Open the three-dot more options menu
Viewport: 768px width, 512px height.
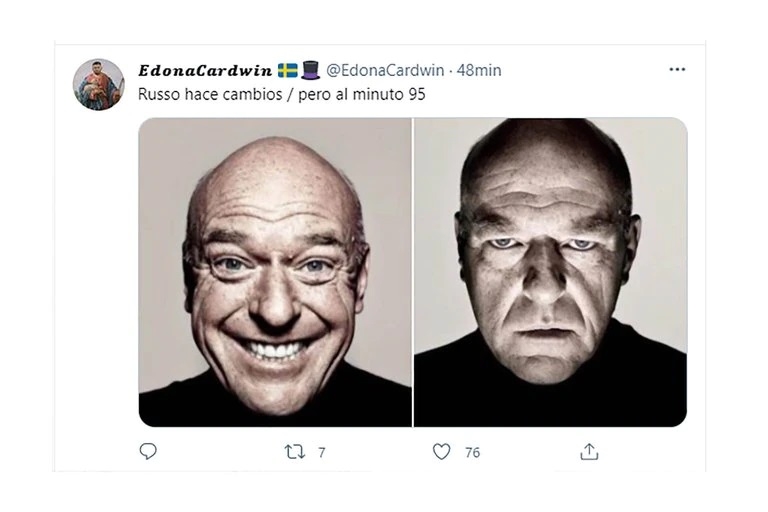click(x=677, y=70)
